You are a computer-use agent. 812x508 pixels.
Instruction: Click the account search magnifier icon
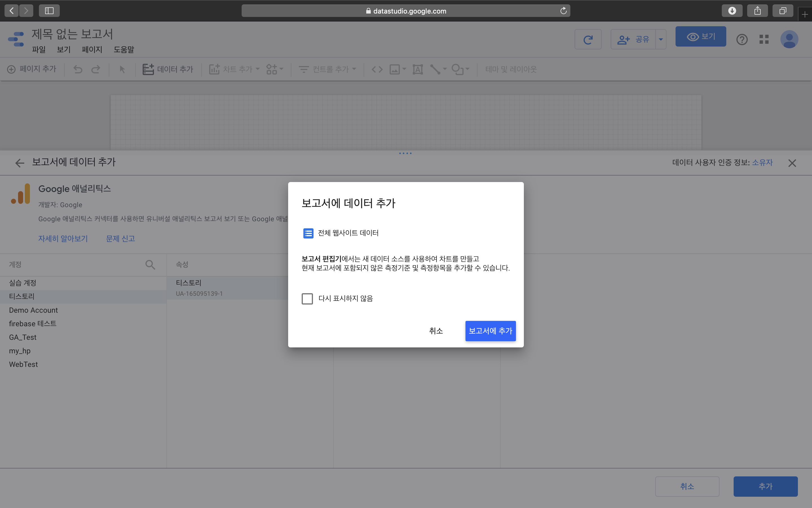(x=150, y=265)
